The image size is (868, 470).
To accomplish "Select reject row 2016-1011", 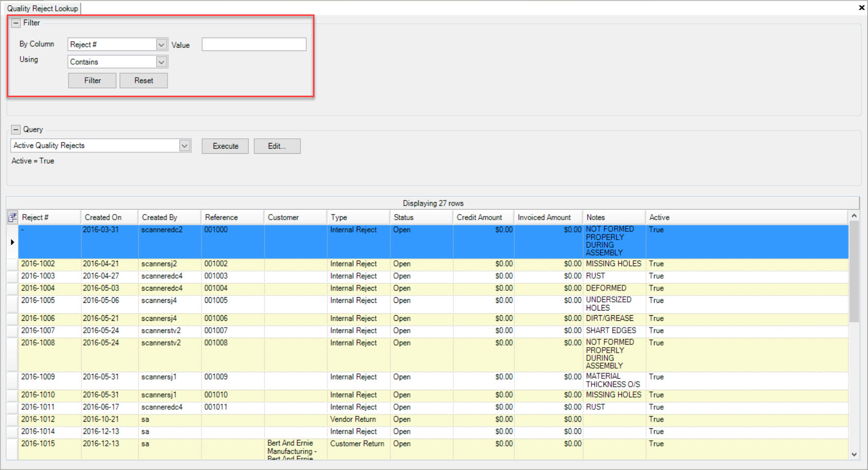I will pyautogui.click(x=433, y=408).
